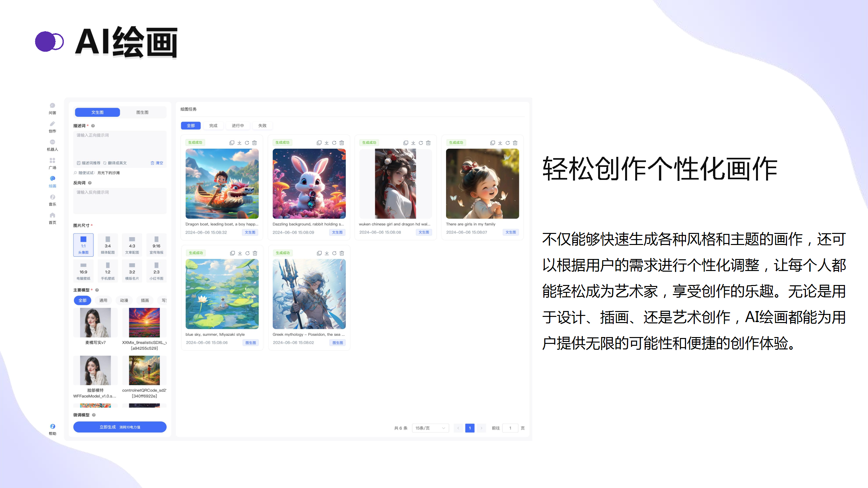Regenerate the wuken chinese girl image
This screenshot has height=488, width=868.
coord(421,143)
